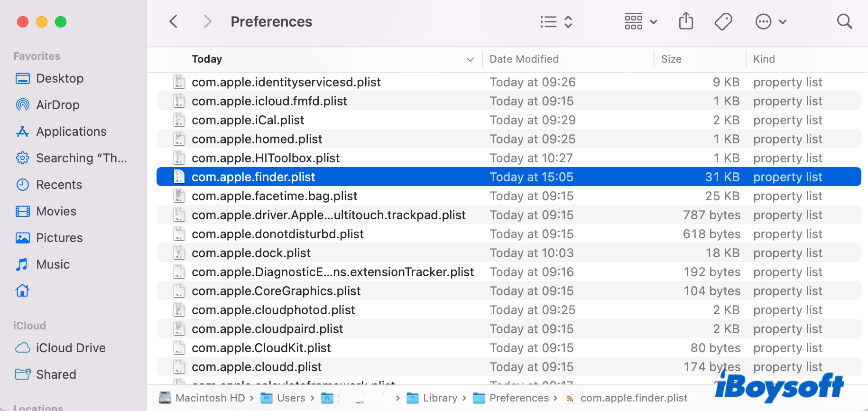The height and width of the screenshot is (411, 868).
Task: Click Preferences in the path bar
Action: (x=511, y=398)
